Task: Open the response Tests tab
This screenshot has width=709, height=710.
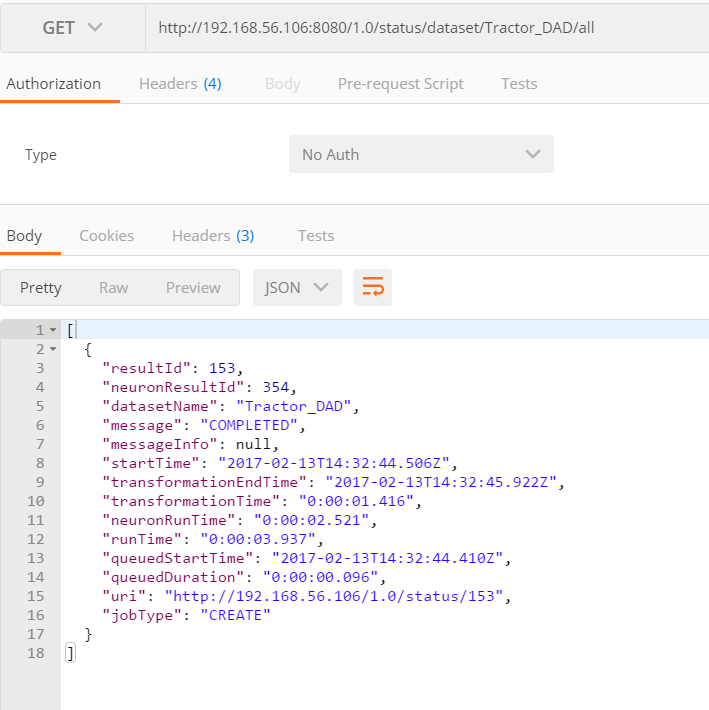Action: (x=316, y=236)
